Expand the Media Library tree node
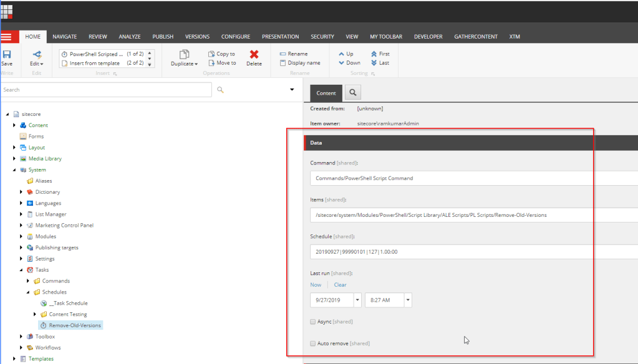Screen dimensions: 638x364 [x=14, y=159]
